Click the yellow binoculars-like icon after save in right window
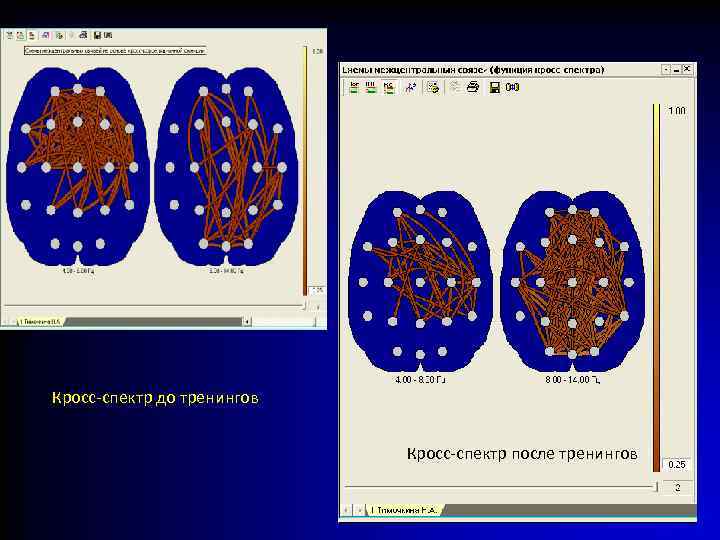Viewport: 720px width, 540px height. pos(512,87)
